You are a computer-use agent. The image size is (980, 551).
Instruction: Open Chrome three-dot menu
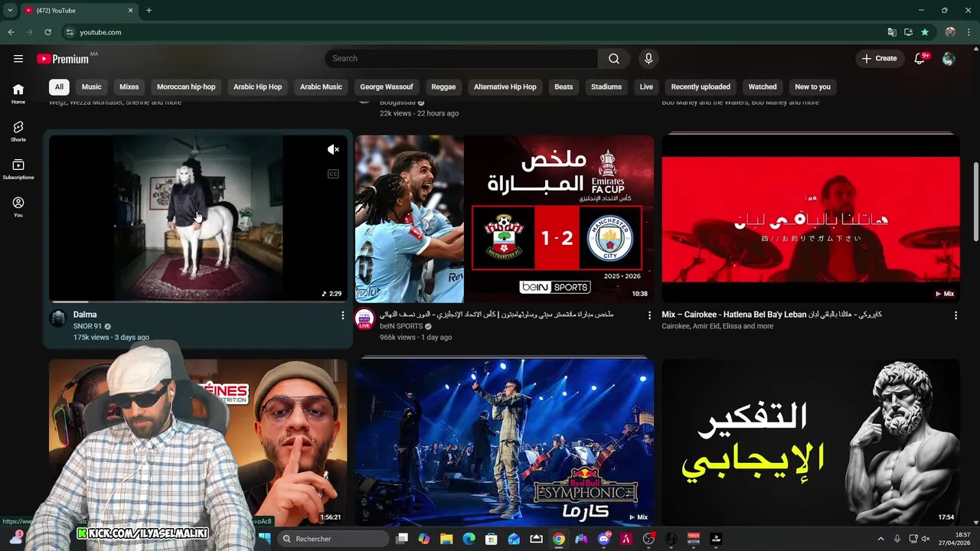coord(969,32)
